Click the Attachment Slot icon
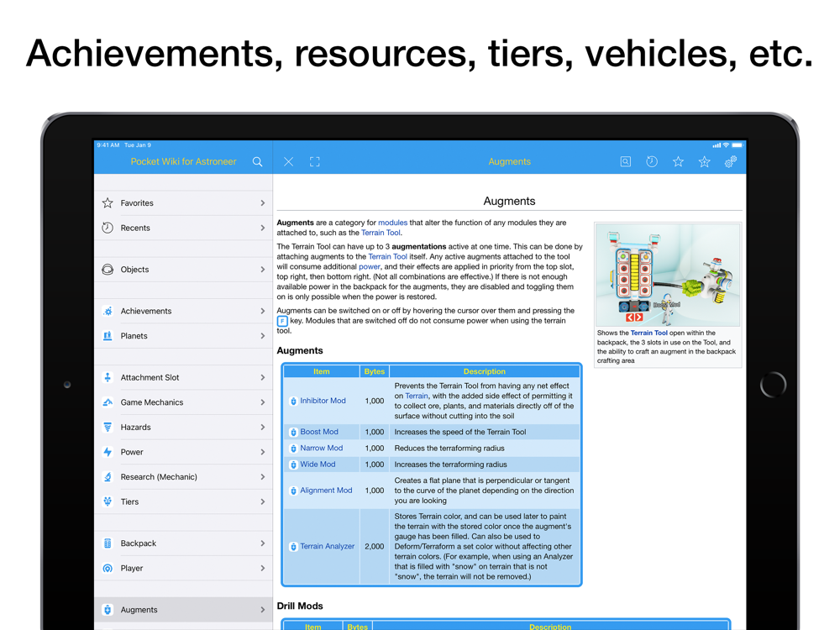This screenshot has height=630, width=840. (x=108, y=378)
